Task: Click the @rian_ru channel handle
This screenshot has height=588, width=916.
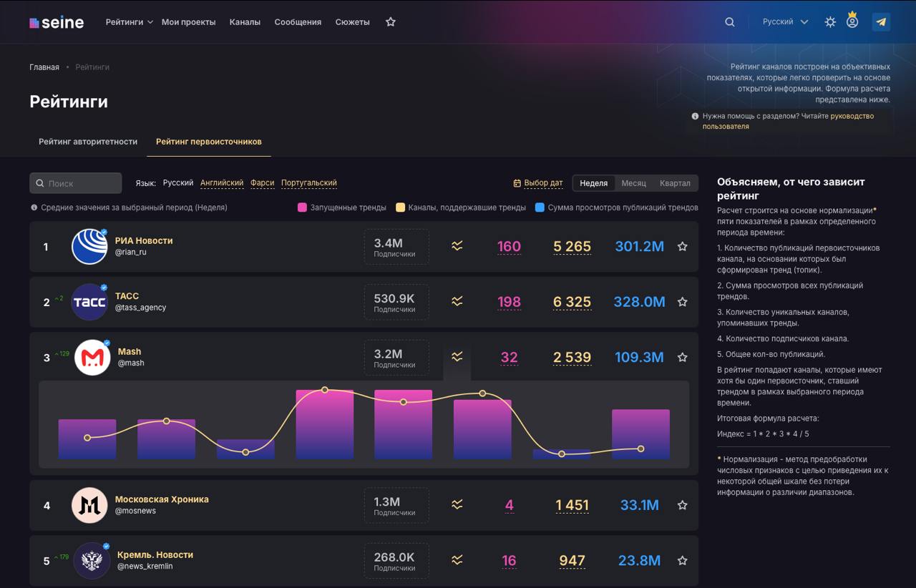Action: click(131, 253)
